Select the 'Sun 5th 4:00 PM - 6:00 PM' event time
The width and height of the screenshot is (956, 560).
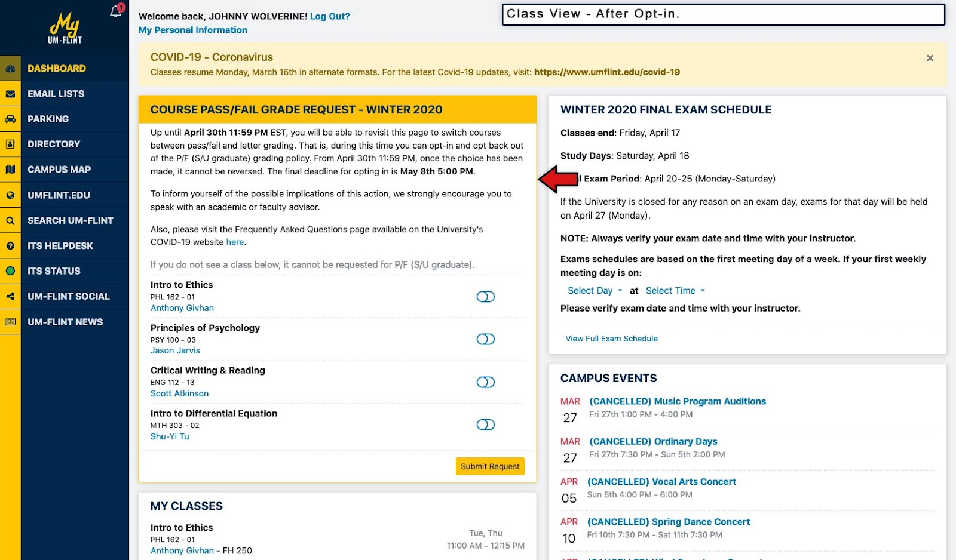click(x=640, y=494)
